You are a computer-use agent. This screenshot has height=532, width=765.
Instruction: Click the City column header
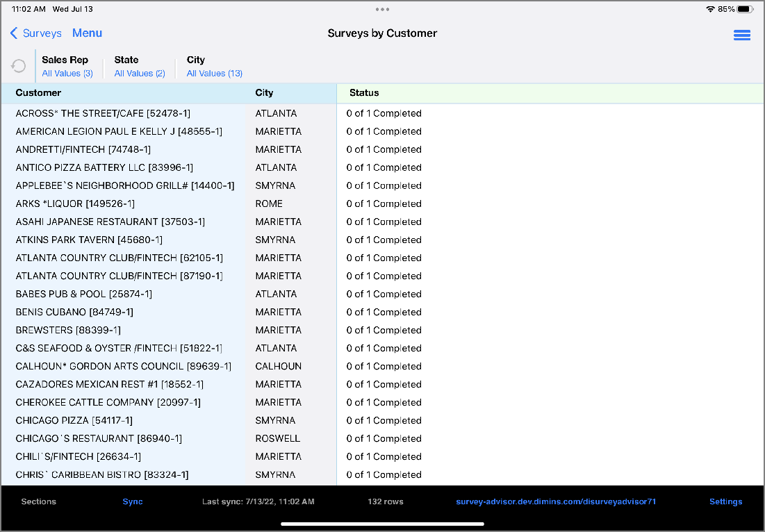264,93
